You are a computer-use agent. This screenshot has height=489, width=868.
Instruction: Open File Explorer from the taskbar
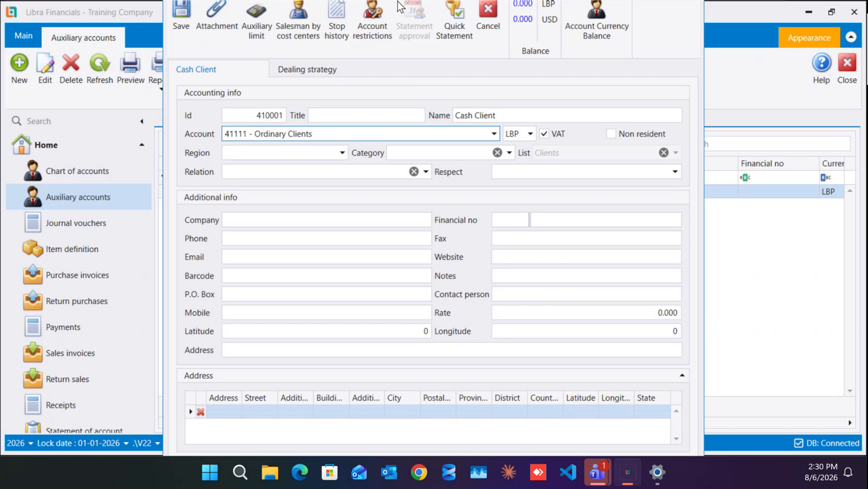coord(270,472)
